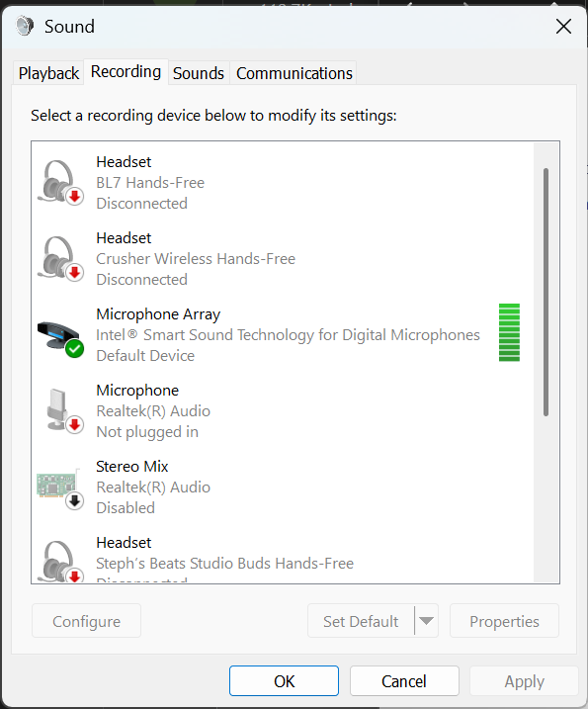Click Disconnected status under BL7 Hands-Free
This screenshot has width=588, height=709.
[x=141, y=204]
